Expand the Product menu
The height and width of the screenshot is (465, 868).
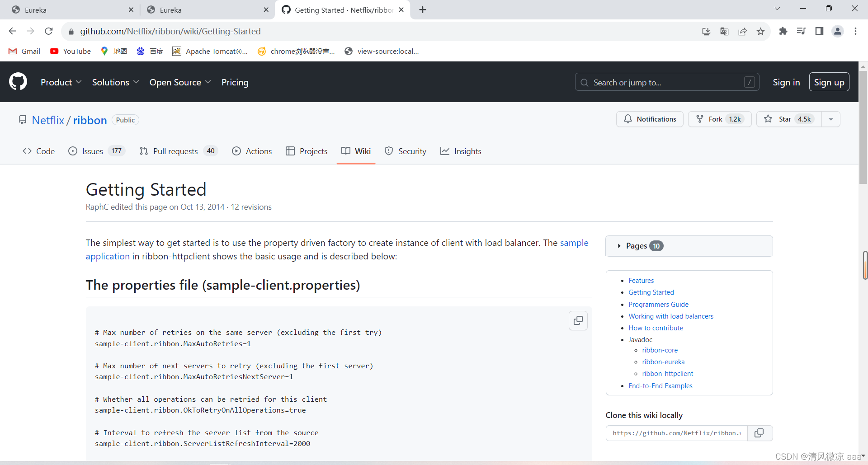pos(61,82)
